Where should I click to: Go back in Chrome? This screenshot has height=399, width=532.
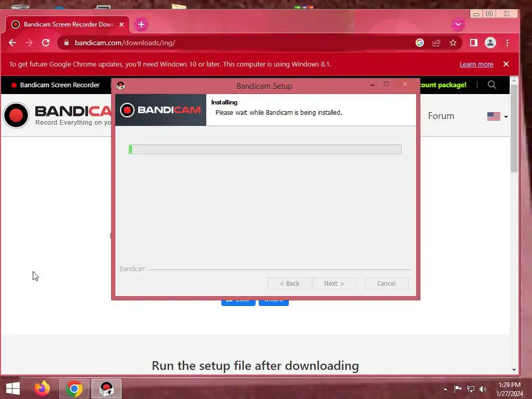tap(12, 43)
